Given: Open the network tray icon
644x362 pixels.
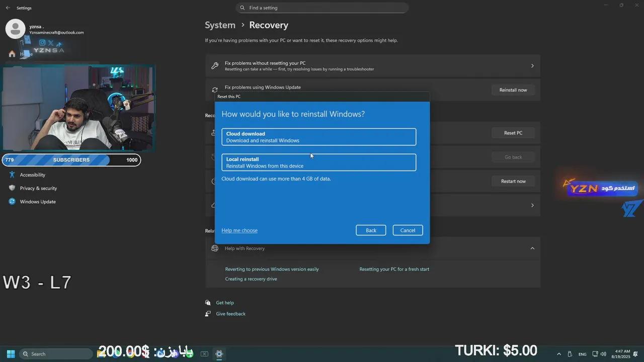Looking at the screenshot, I should [595, 354].
